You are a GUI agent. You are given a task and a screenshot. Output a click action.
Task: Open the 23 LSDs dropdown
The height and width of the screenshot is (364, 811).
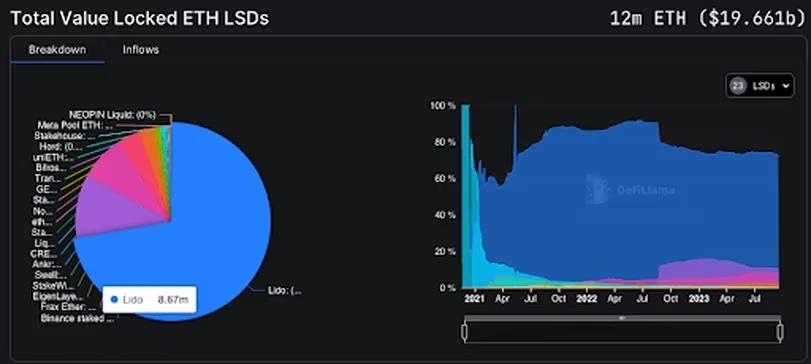coord(760,86)
